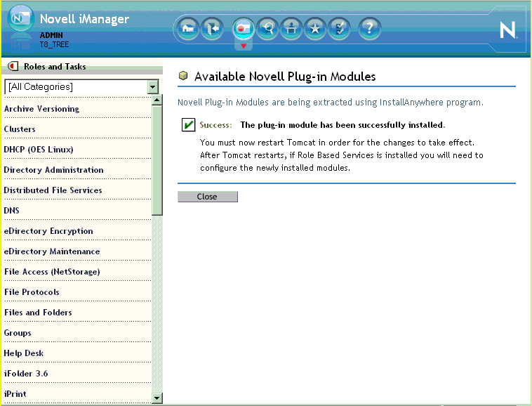Open the Preferences checklist icon

(339, 29)
